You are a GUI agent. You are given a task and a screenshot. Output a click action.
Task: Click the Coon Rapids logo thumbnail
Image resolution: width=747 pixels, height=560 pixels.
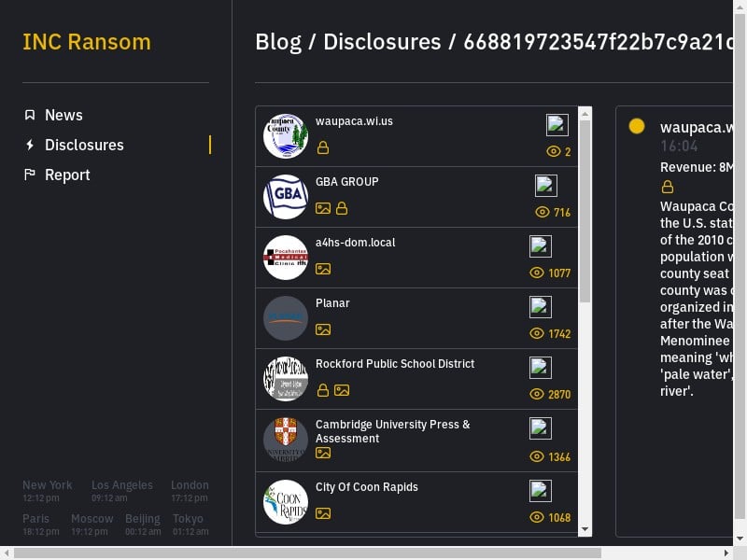click(286, 502)
